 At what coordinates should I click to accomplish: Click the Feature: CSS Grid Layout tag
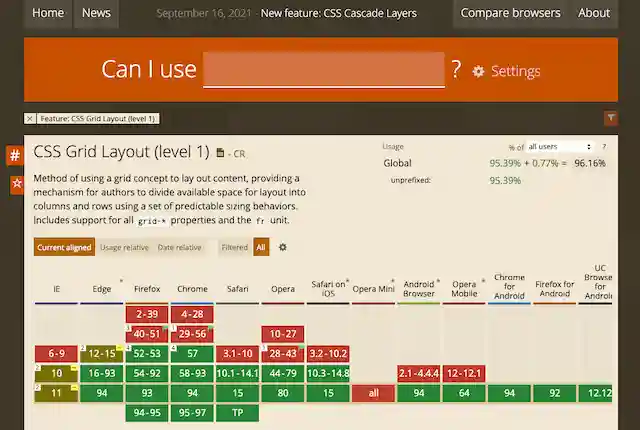98,119
